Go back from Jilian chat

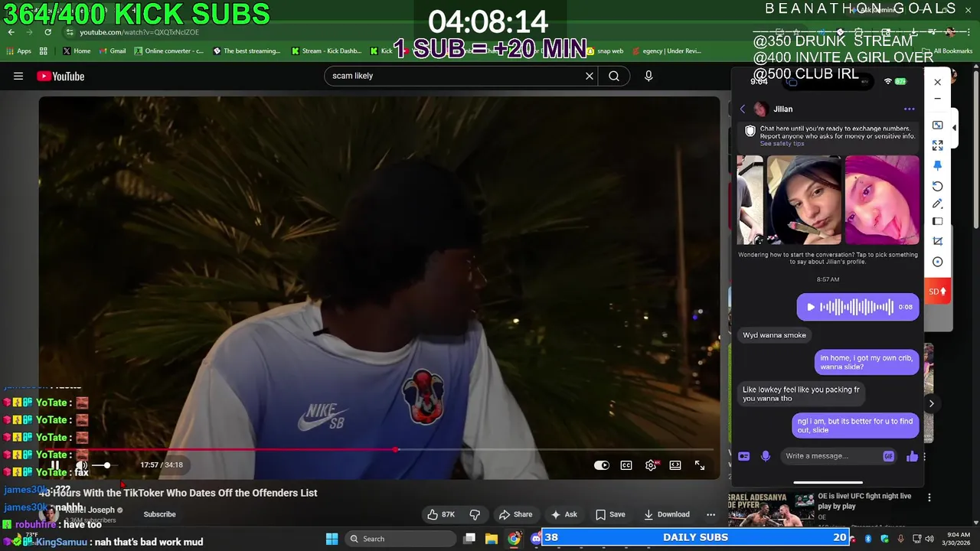coord(742,109)
